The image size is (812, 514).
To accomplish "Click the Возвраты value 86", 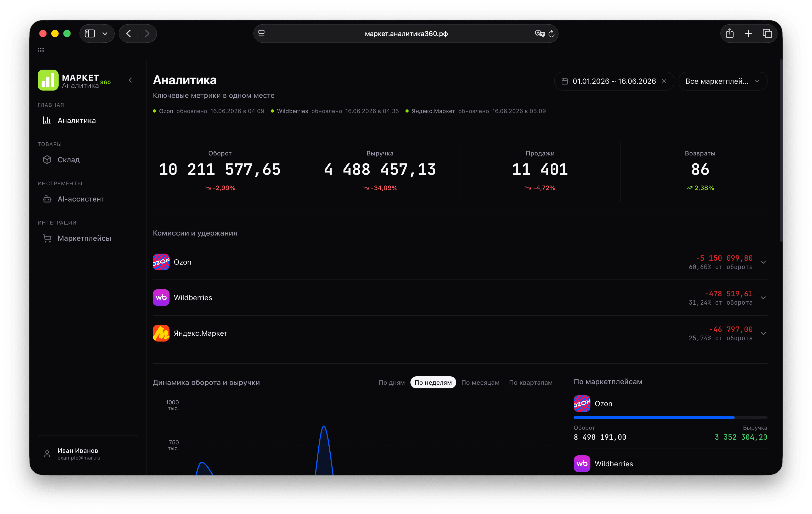I will 700,169.
